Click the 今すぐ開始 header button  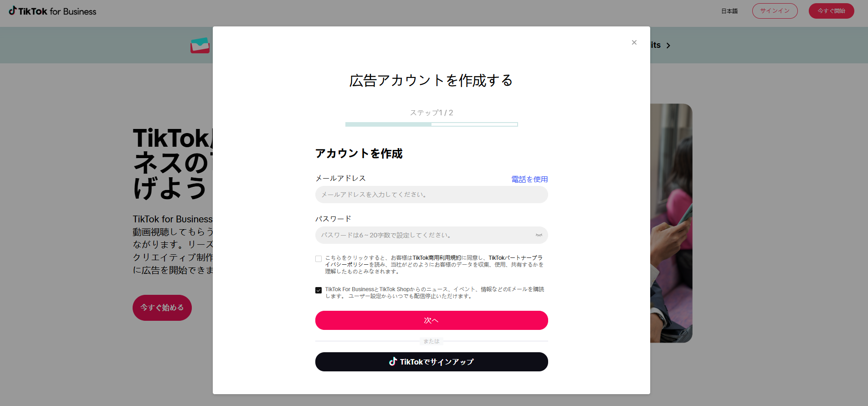[x=831, y=11]
